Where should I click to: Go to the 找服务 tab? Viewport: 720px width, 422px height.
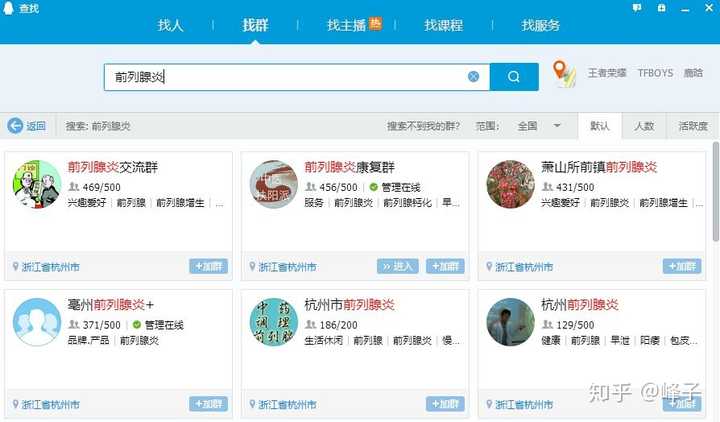click(540, 25)
